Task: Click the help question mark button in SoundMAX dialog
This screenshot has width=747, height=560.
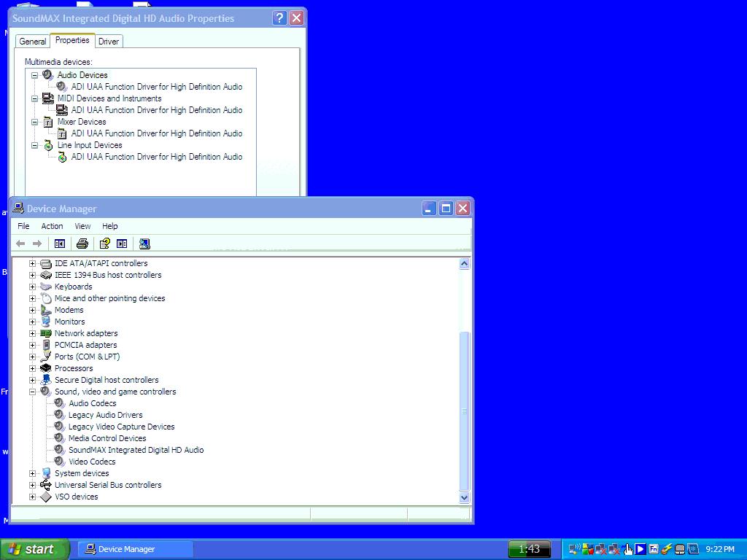Action: pos(279,18)
